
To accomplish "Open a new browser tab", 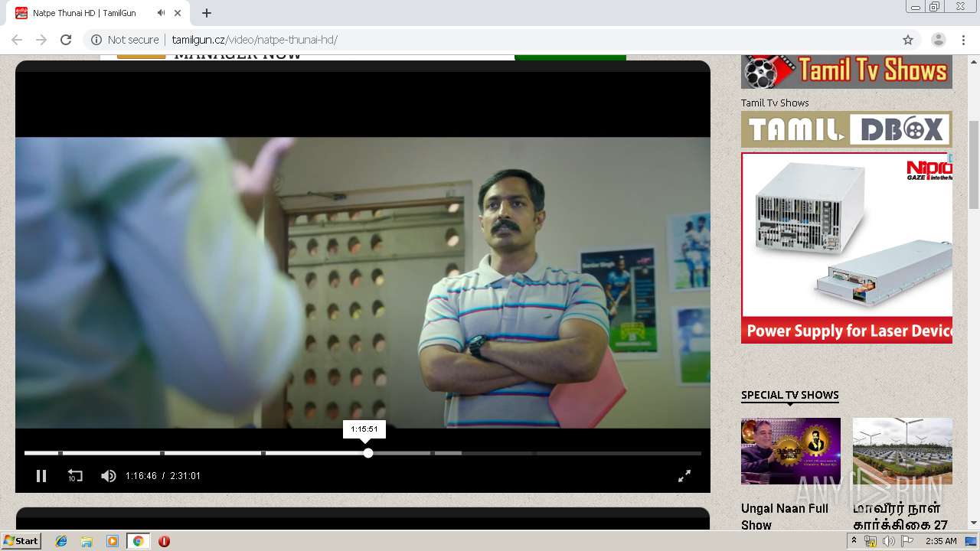I will click(207, 13).
